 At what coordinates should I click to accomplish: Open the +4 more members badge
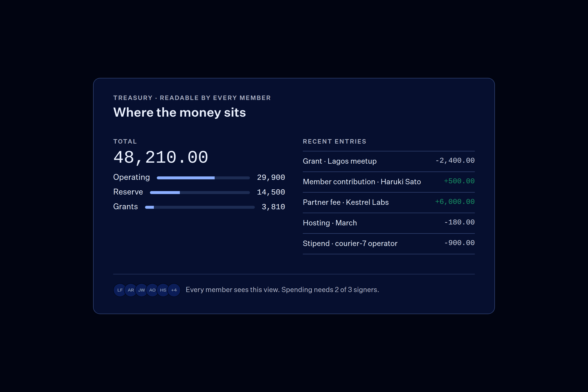coord(174,290)
